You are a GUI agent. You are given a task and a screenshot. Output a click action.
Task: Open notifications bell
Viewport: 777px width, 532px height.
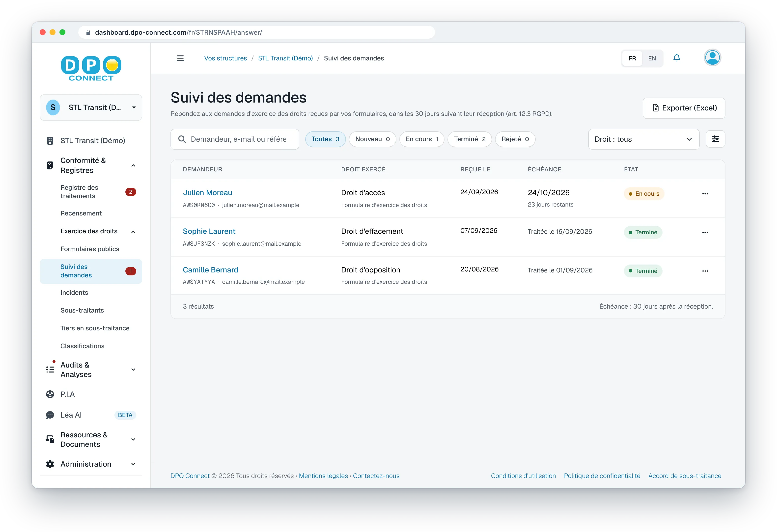pos(676,58)
